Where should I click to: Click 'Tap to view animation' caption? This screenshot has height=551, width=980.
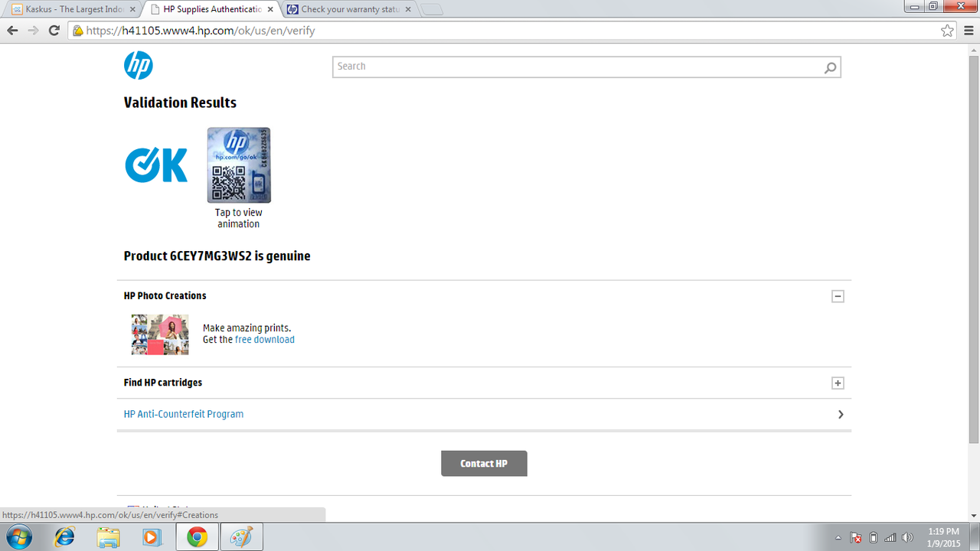[x=239, y=218]
